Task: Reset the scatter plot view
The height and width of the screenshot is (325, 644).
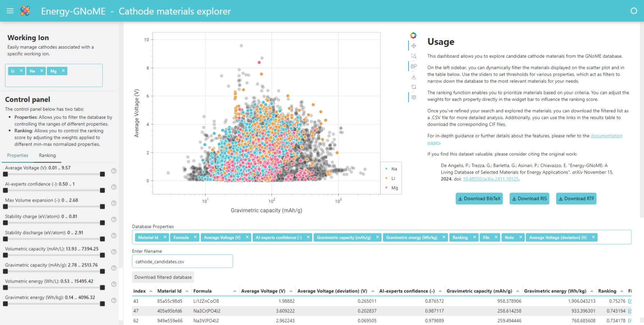Action: point(414,87)
